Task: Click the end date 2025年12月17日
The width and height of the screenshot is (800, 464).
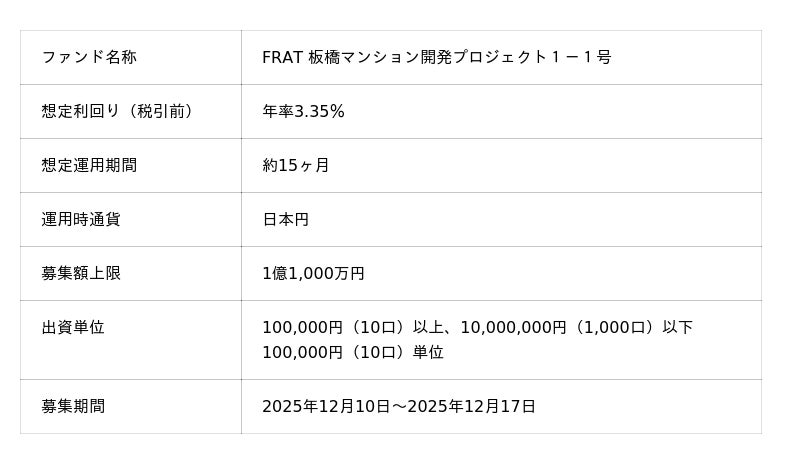Action: (x=471, y=406)
